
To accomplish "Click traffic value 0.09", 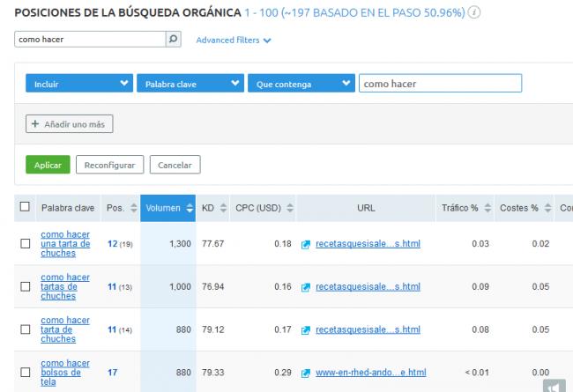I will click(x=480, y=287).
